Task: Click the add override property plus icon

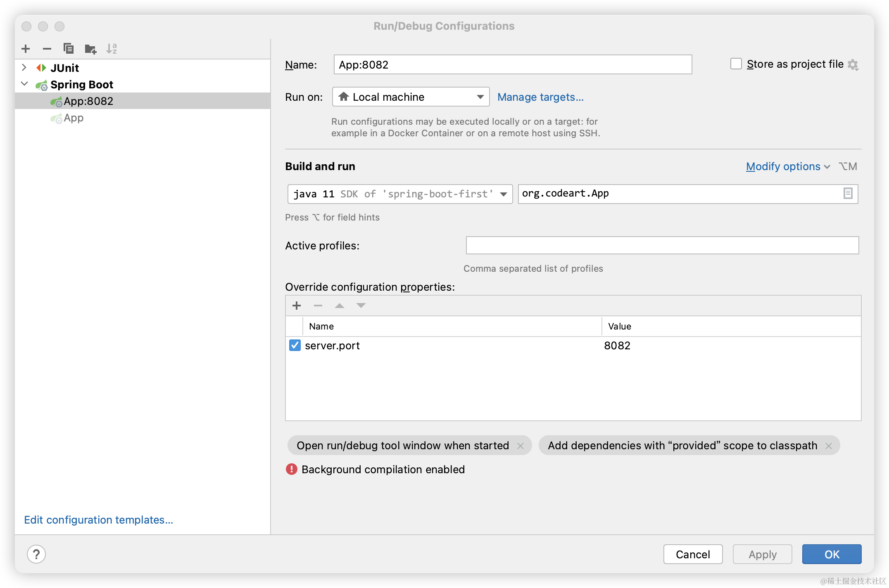Action: tap(297, 306)
